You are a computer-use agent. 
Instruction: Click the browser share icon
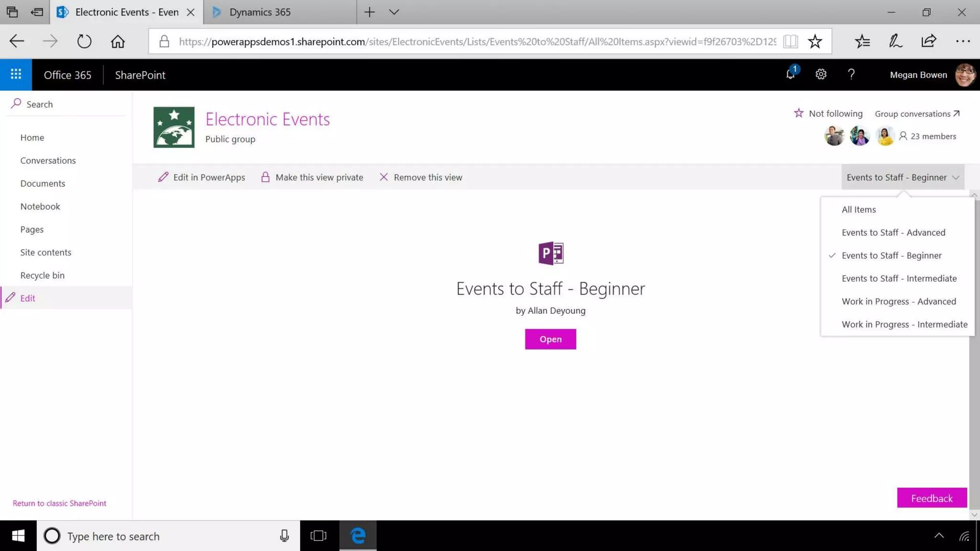coord(928,42)
